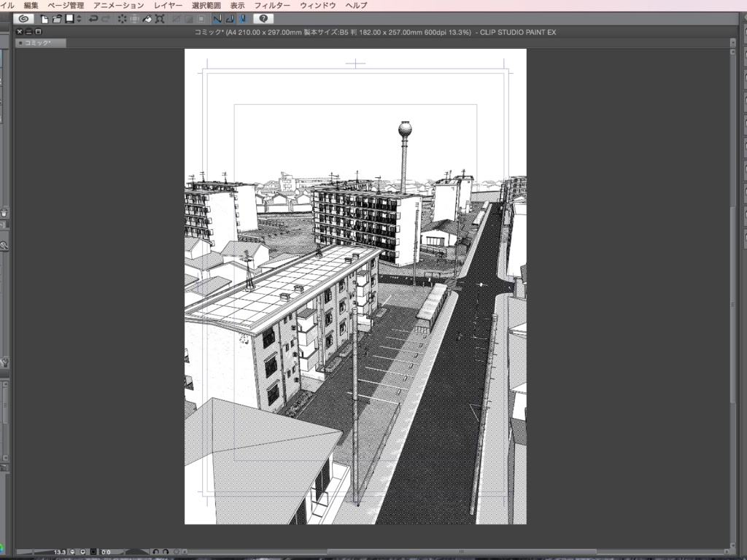Image resolution: width=747 pixels, height=560 pixels.
Task: Undo with the toolbar Undo arrow icon
Action: click(94, 20)
